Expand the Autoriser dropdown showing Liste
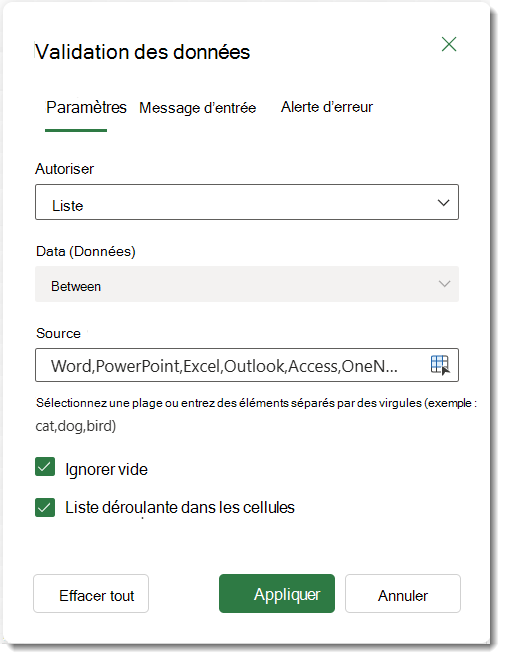 tap(247, 202)
